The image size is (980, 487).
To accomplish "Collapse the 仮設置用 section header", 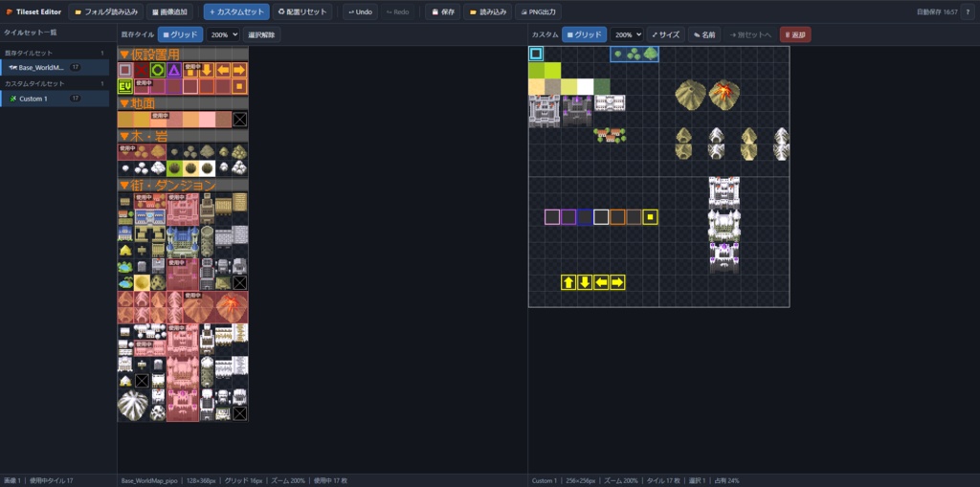I will 183,55.
